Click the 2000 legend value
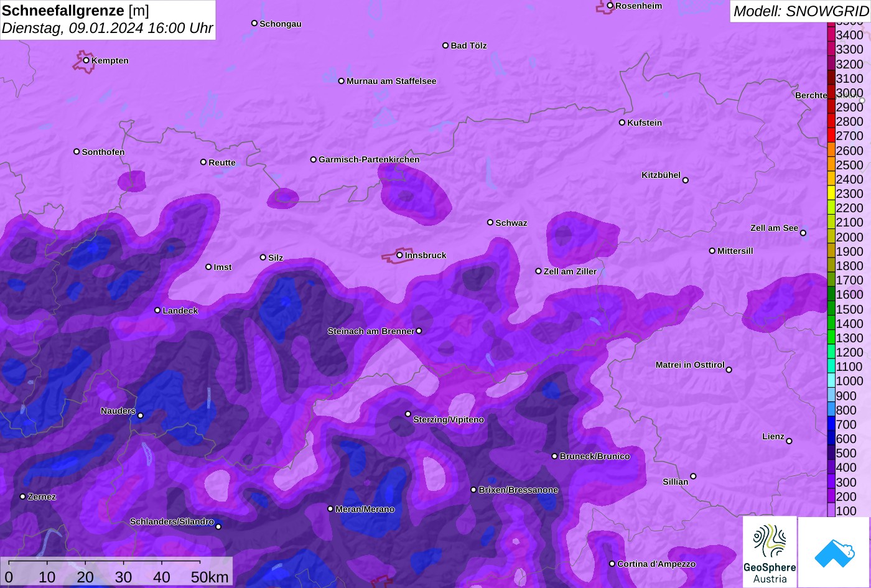 (x=849, y=236)
